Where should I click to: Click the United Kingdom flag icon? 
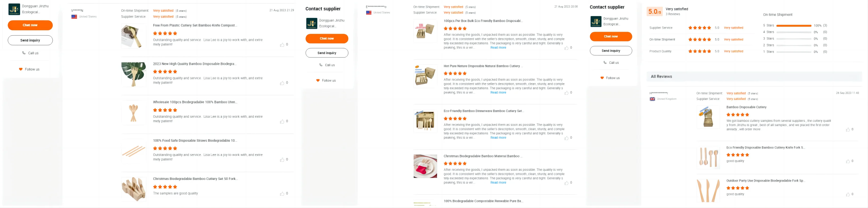pos(652,99)
